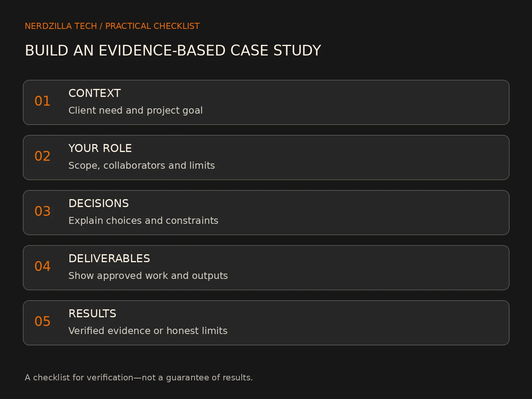This screenshot has width=532, height=399.
Task: Click 'Explain choices and constraints' text
Action: (x=143, y=221)
